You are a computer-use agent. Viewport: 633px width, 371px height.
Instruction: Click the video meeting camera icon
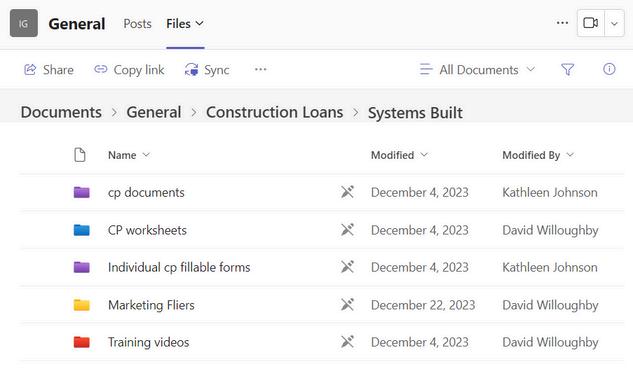(591, 23)
